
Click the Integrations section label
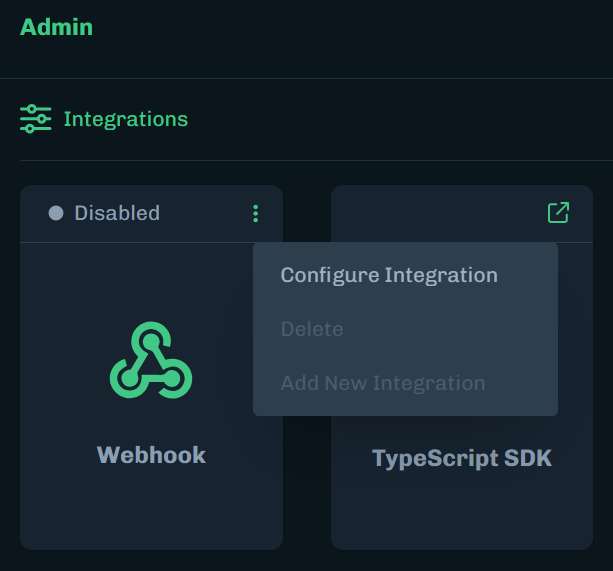pyautogui.click(x=125, y=119)
